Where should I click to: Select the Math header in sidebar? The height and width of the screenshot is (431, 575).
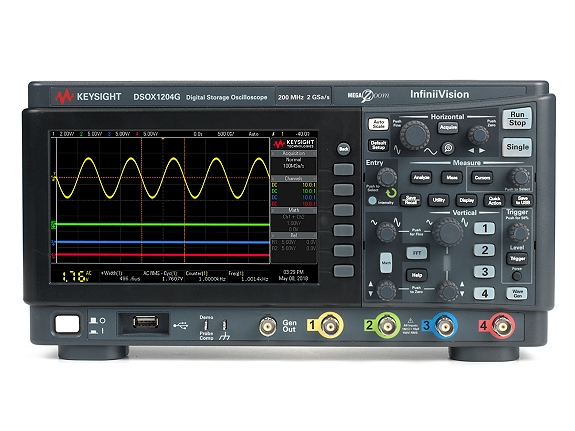pos(293,210)
